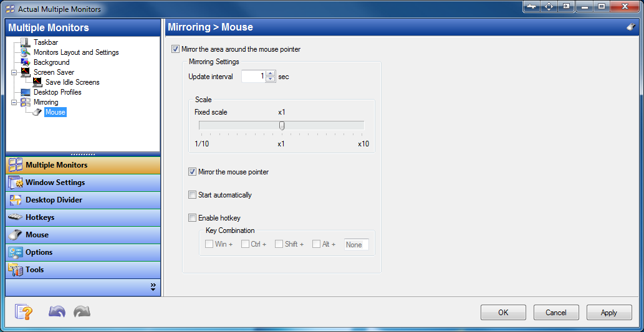Increase the update interval with the up arrow
The height and width of the screenshot is (332, 644).
[x=270, y=74]
